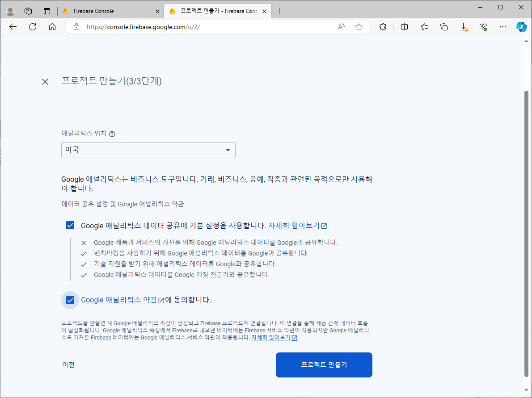Open a new browser tab
Viewport: 532px width, 398px height.
coord(279,11)
